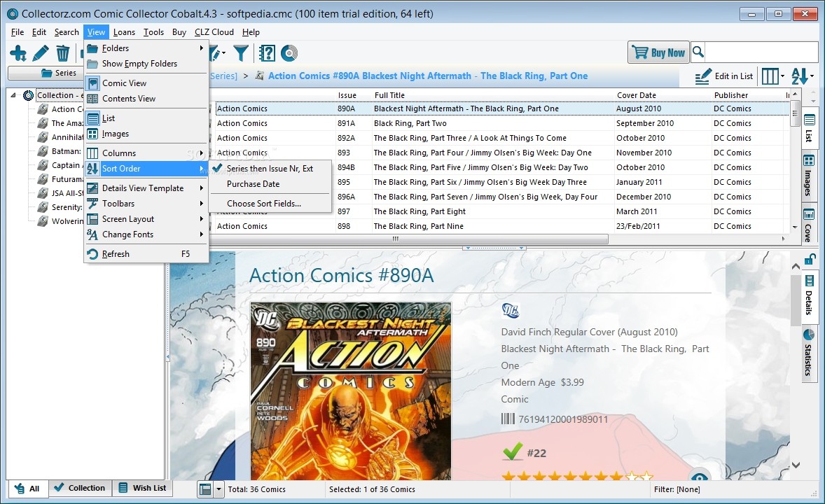Click the layout icon in status bar
The width and height of the screenshot is (825, 504).
(205, 489)
